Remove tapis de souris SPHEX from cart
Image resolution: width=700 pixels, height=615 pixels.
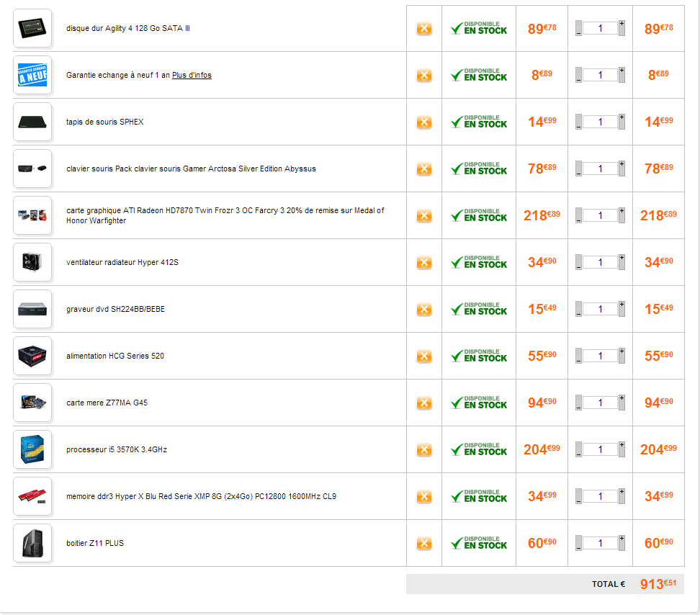pyautogui.click(x=424, y=122)
